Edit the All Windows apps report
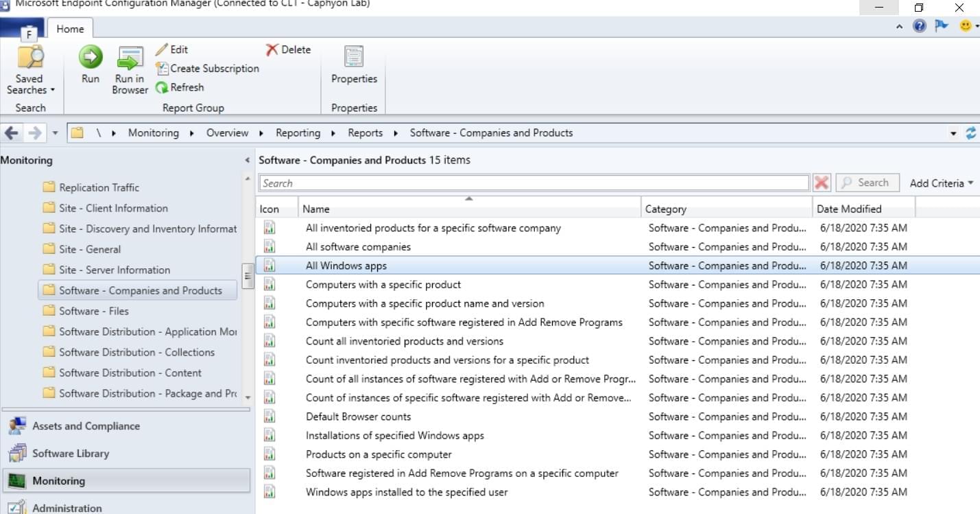This screenshot has width=980, height=514. [173, 49]
